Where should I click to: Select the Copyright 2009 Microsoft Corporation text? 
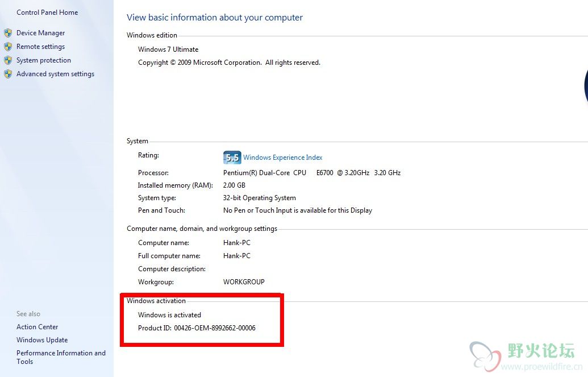click(x=229, y=63)
